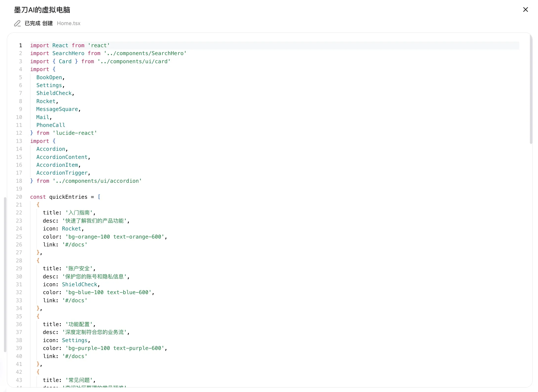Viewport: 538px width, 392px height.
Task: Click ShieldCheck on line 7 of the imports
Action: point(54,93)
